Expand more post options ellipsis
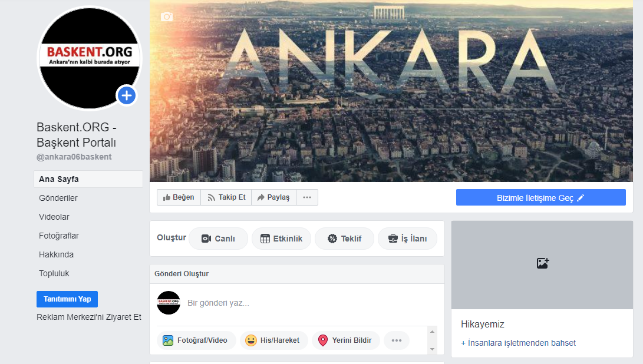Screen dimensions: 643x364 396,340
